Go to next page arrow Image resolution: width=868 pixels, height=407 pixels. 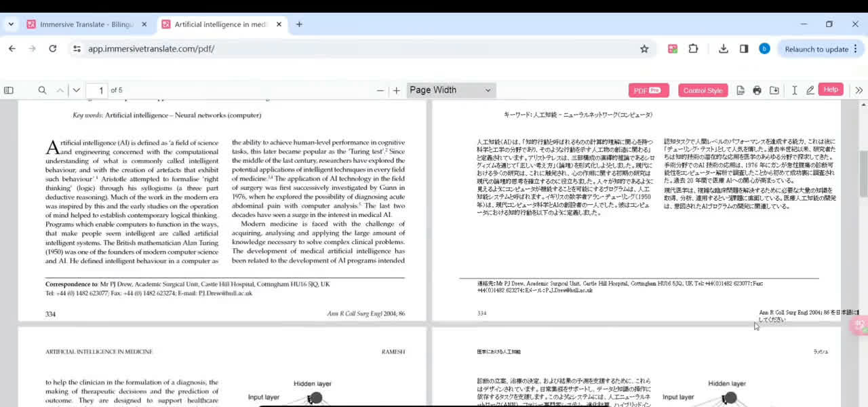pos(77,90)
